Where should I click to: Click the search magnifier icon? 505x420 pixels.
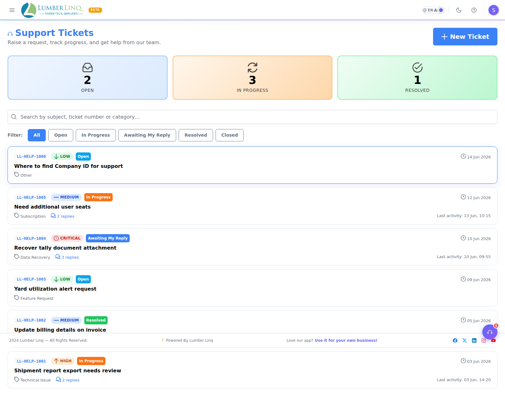[14, 117]
